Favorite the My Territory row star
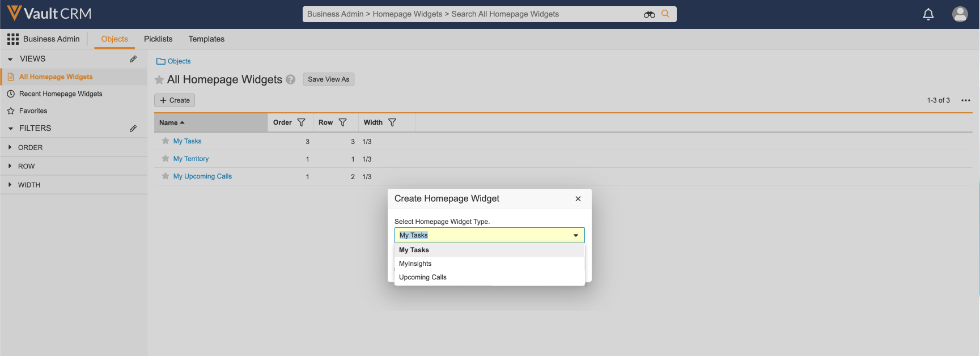 click(166, 159)
